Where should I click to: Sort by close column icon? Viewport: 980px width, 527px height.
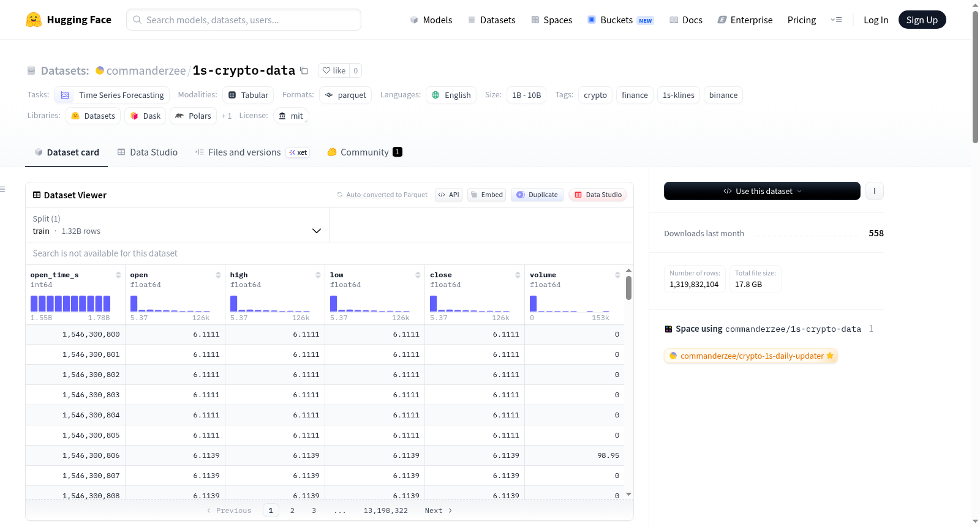coord(518,275)
